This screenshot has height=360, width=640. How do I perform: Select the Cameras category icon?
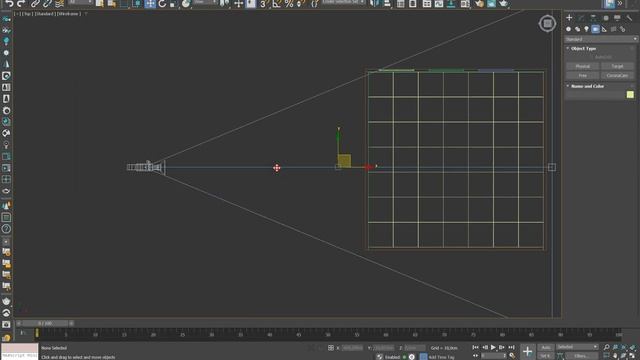596,29
